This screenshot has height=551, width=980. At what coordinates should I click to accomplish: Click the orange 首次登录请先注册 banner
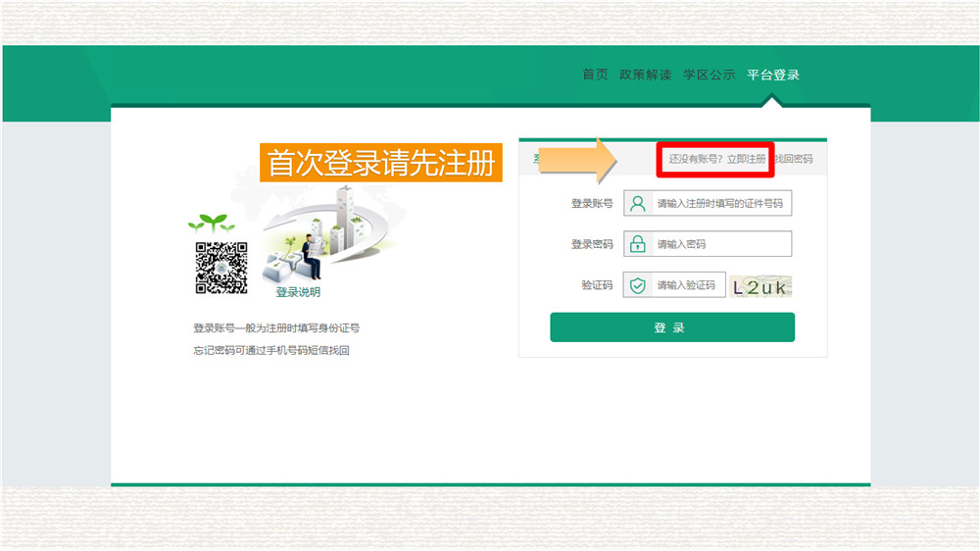point(381,164)
